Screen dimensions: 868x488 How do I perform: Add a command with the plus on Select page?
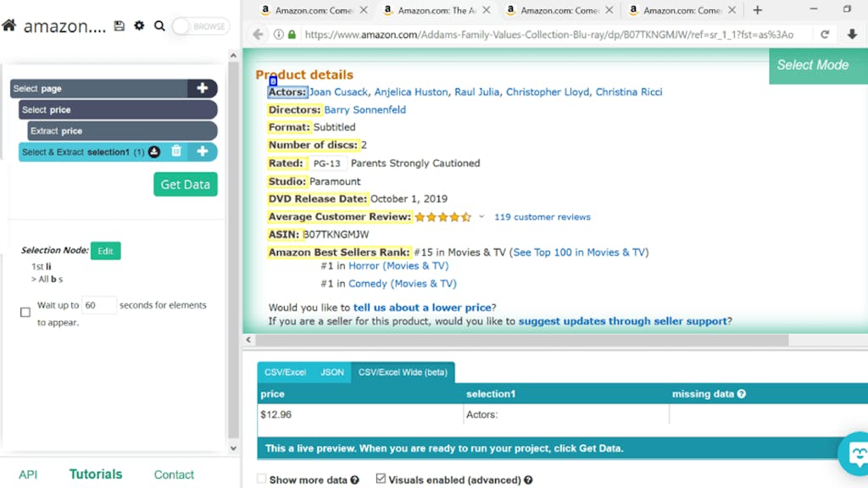tap(202, 88)
